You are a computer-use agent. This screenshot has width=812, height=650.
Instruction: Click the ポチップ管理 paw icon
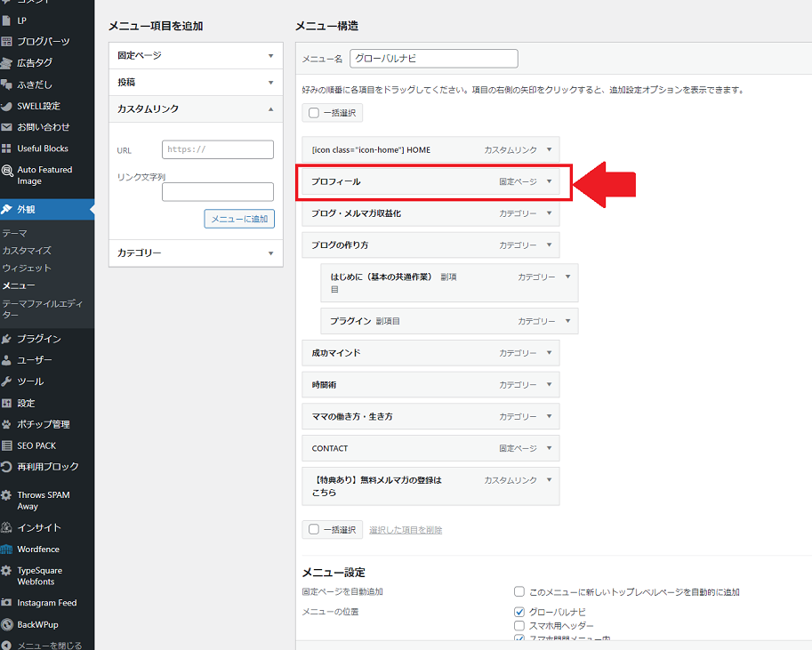[x=6, y=424]
